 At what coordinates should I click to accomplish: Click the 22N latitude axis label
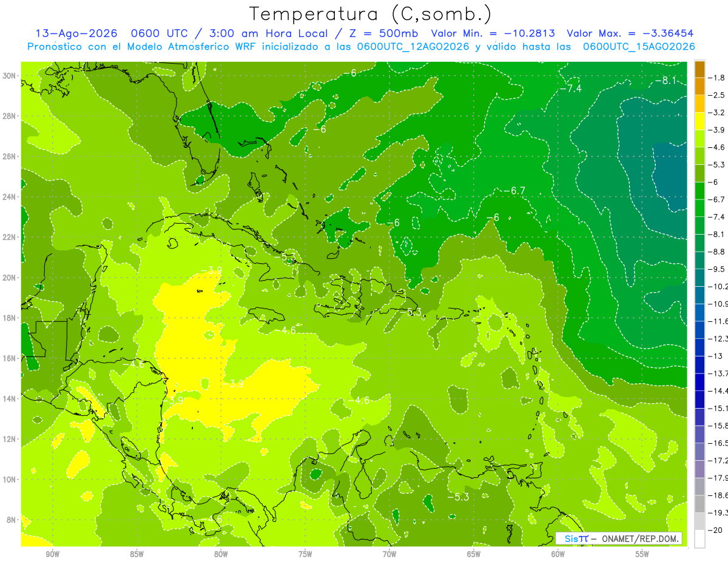(x=10, y=237)
